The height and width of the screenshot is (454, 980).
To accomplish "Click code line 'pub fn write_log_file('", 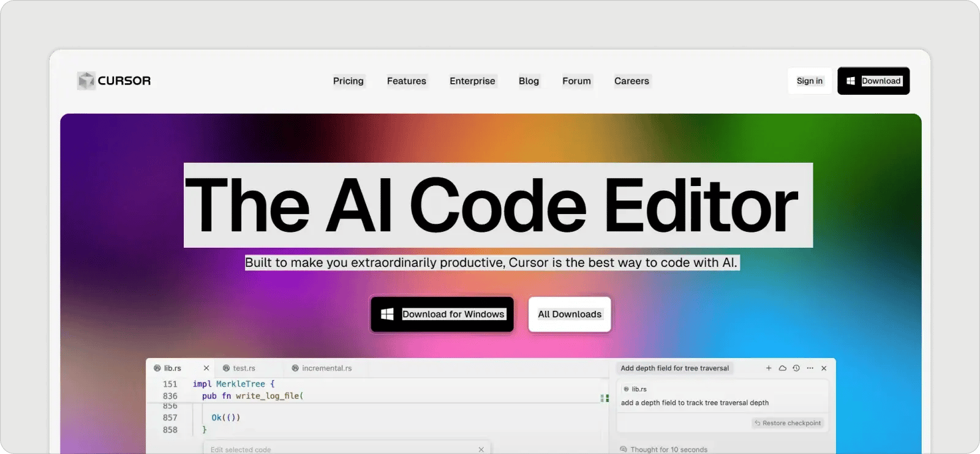I will tap(253, 396).
